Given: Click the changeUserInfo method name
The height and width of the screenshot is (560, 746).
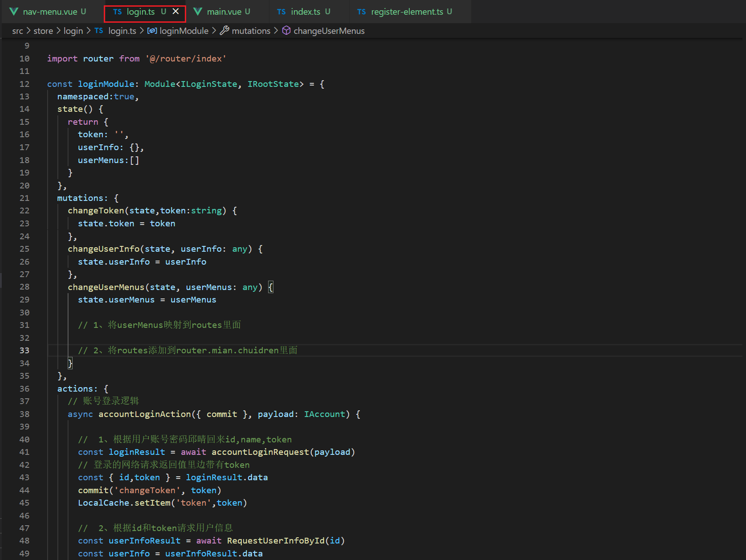Looking at the screenshot, I should click(x=104, y=249).
